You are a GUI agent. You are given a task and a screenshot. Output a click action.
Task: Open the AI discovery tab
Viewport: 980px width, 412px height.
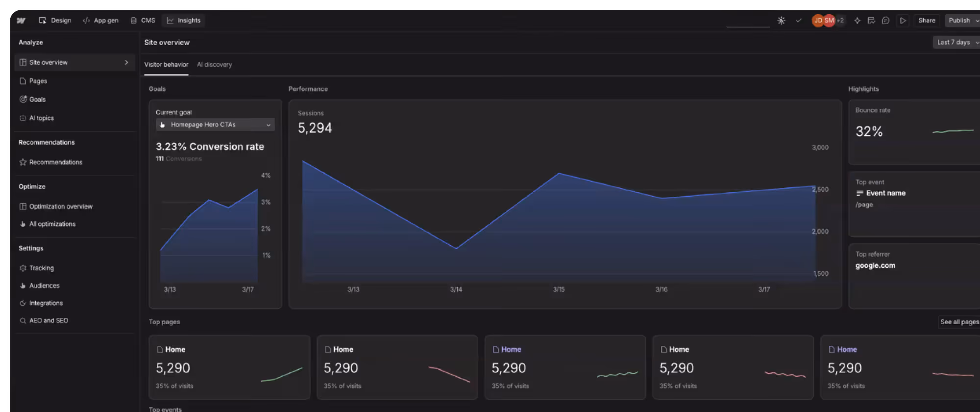[214, 65]
